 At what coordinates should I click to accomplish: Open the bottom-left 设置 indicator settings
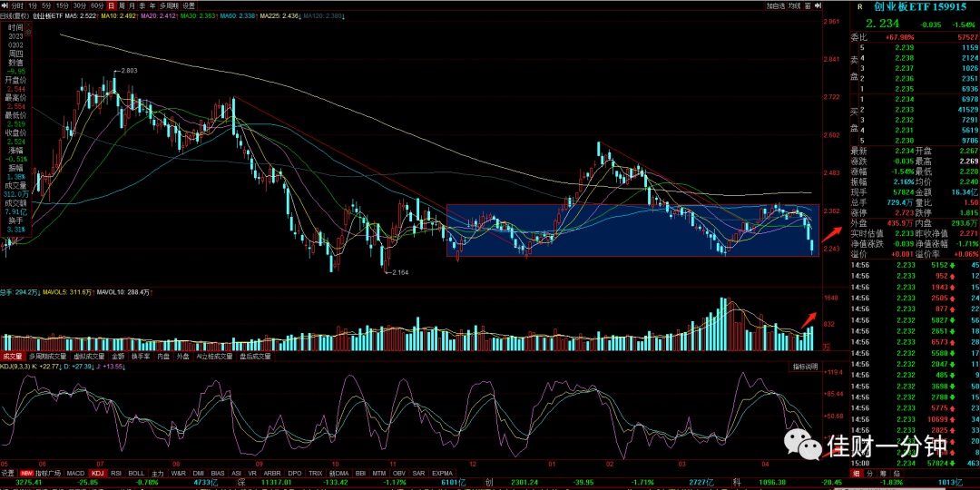click(x=7, y=473)
